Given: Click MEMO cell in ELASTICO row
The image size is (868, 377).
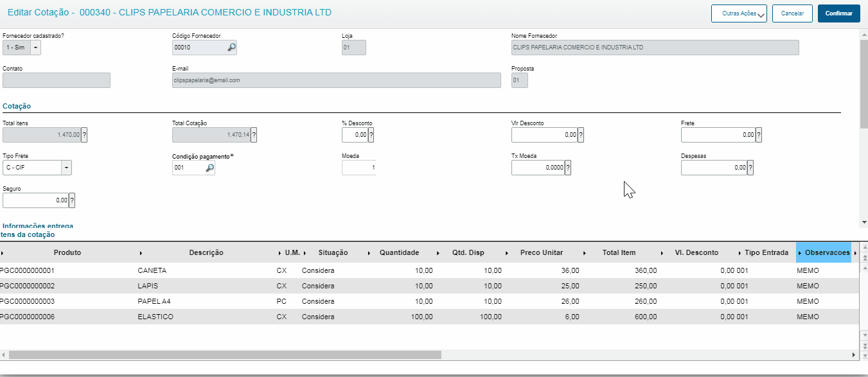Looking at the screenshot, I should point(808,317).
